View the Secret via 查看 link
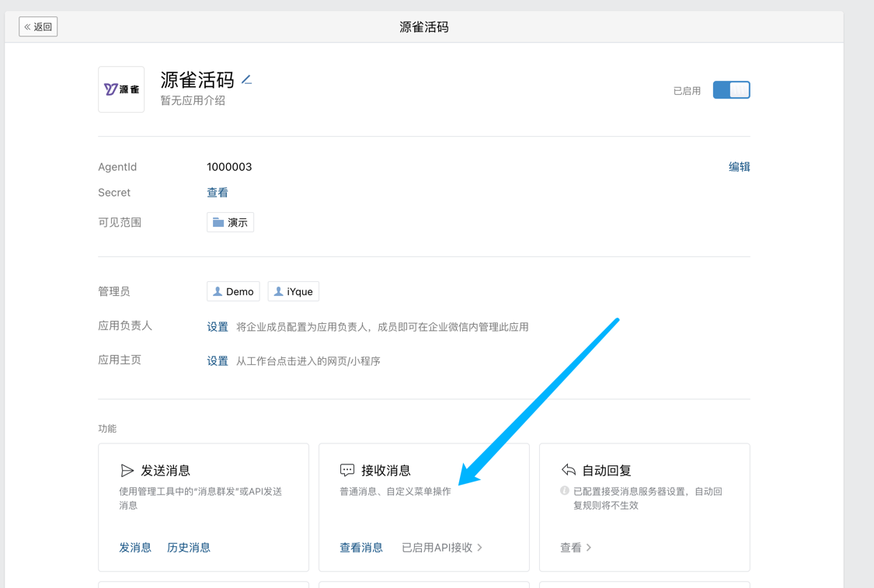 (x=218, y=193)
